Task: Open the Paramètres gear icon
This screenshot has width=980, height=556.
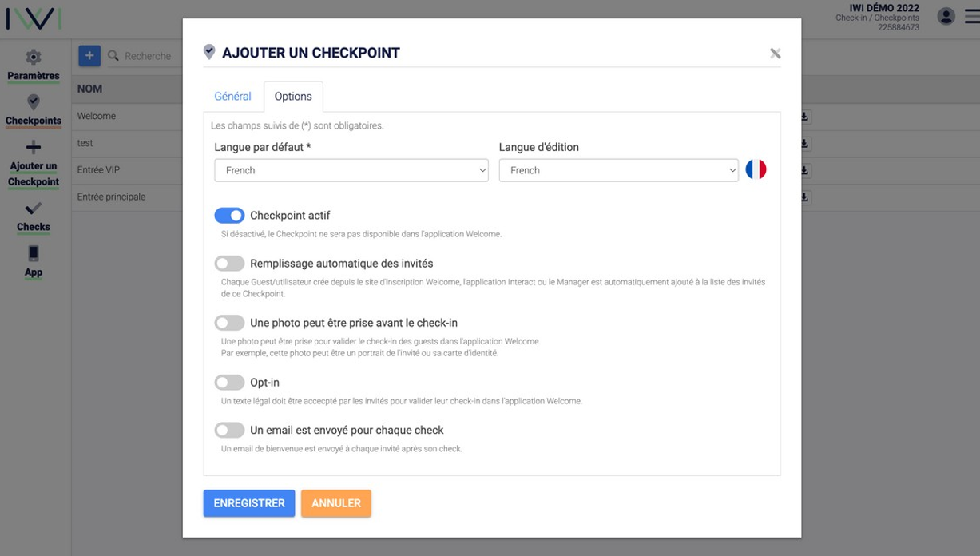Action: 33,58
